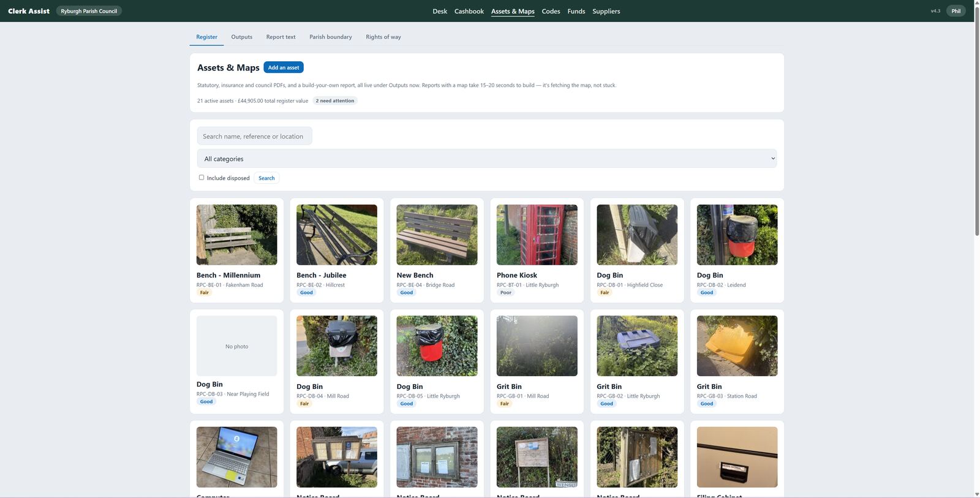Open the All categories dropdown
The image size is (980, 498).
[x=487, y=159]
